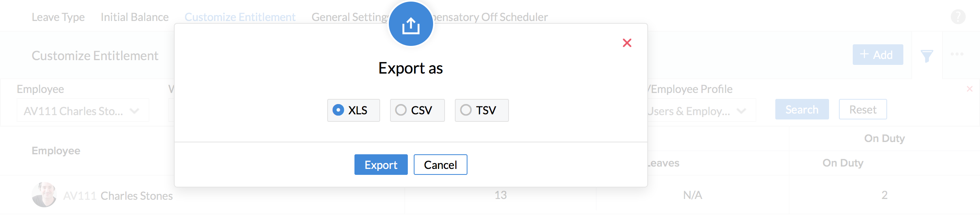The height and width of the screenshot is (216, 980).
Task: Open the filter funnel icon
Action: [x=926, y=56]
